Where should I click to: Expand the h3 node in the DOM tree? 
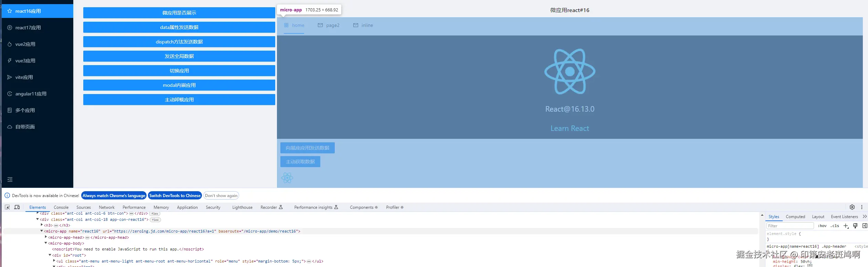(42, 225)
